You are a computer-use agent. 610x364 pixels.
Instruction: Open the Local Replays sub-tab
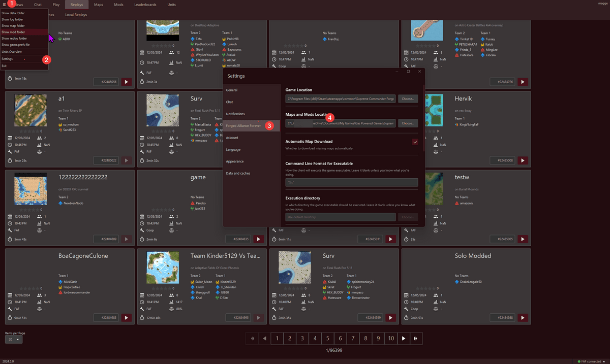[76, 15]
